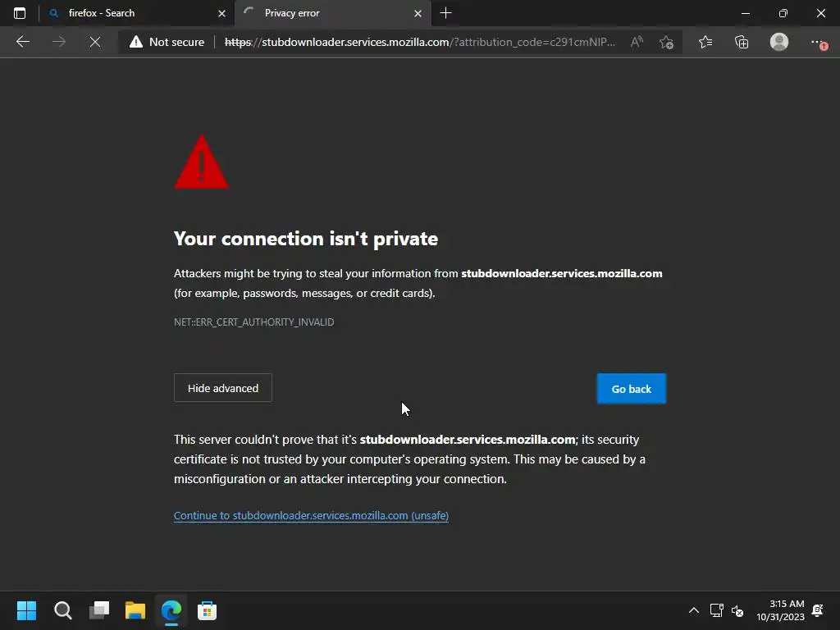Click the red warning triangle
The width and height of the screenshot is (840, 630).
(x=202, y=162)
